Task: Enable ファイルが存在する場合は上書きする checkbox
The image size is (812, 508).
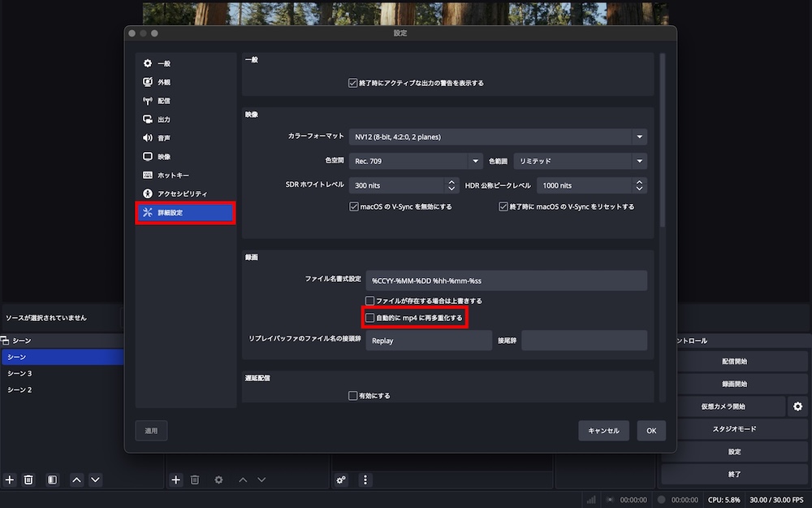Action: point(369,301)
